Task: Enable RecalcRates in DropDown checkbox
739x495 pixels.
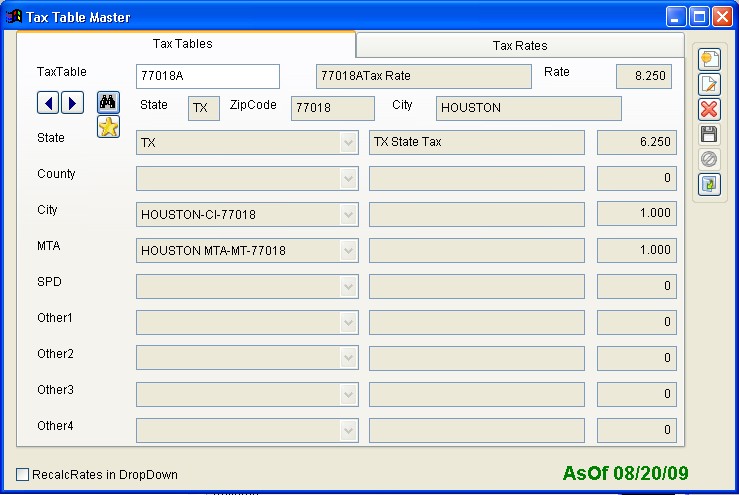Action: [x=23, y=474]
